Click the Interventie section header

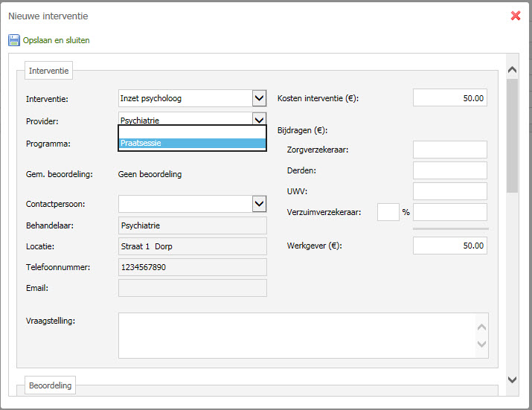[x=48, y=71]
